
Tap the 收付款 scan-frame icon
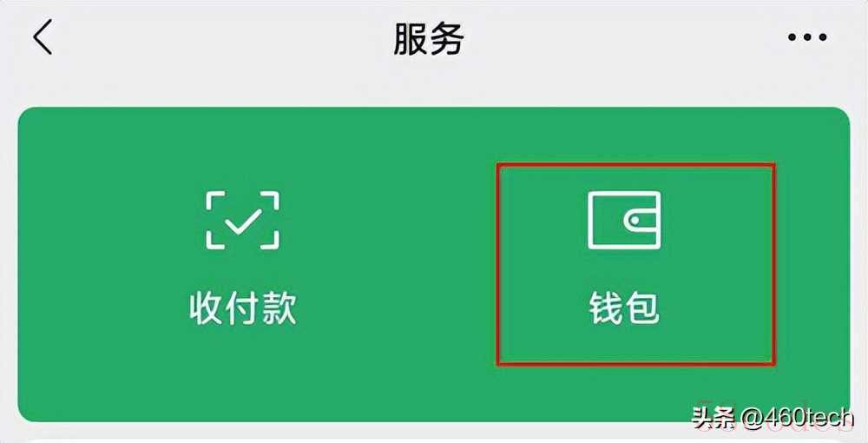[242, 220]
